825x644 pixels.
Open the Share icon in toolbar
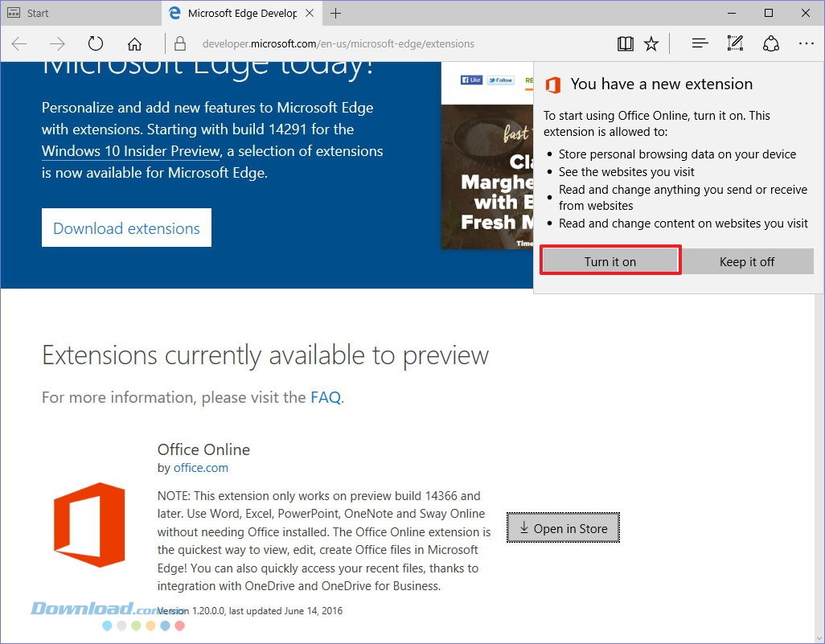770,44
